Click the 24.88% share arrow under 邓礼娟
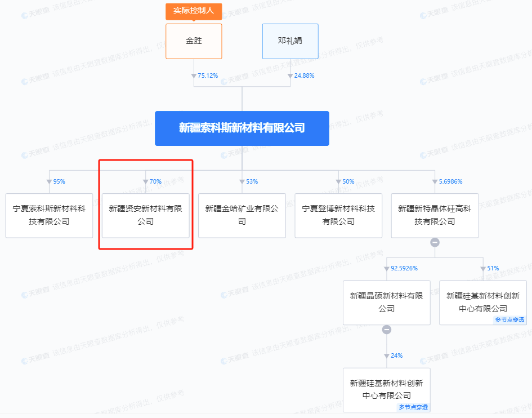 click(290, 75)
